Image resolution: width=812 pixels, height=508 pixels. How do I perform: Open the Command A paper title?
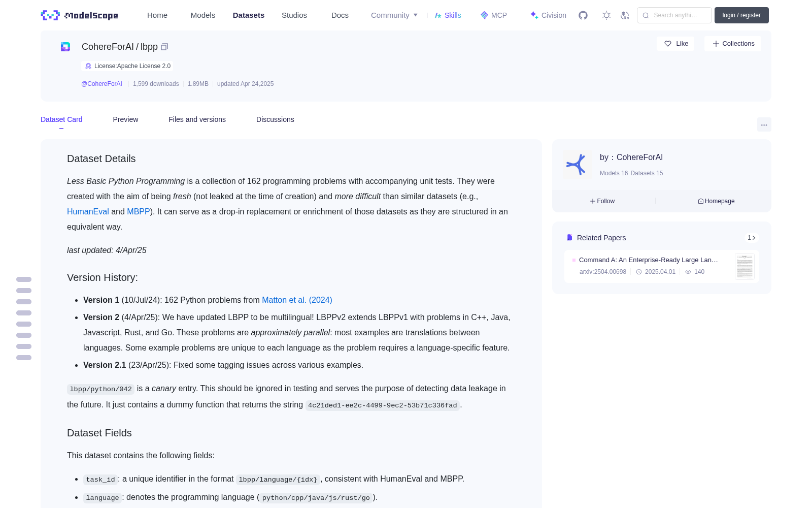pyautogui.click(x=649, y=260)
